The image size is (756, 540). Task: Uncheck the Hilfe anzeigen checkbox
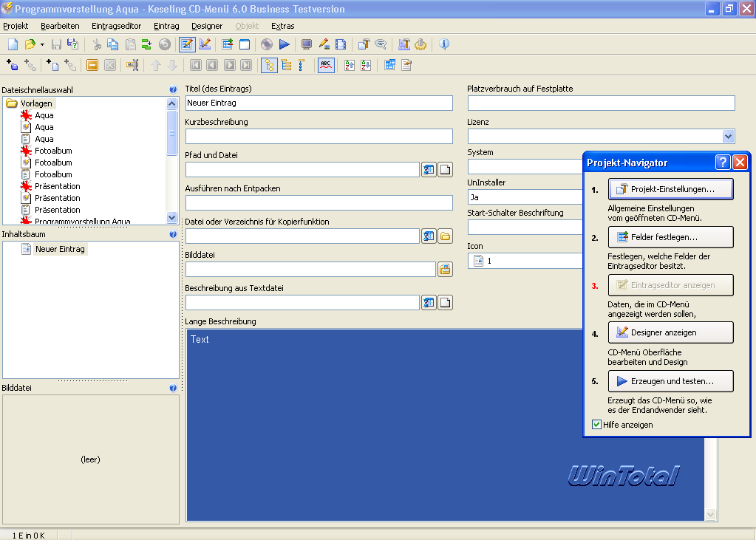point(597,425)
